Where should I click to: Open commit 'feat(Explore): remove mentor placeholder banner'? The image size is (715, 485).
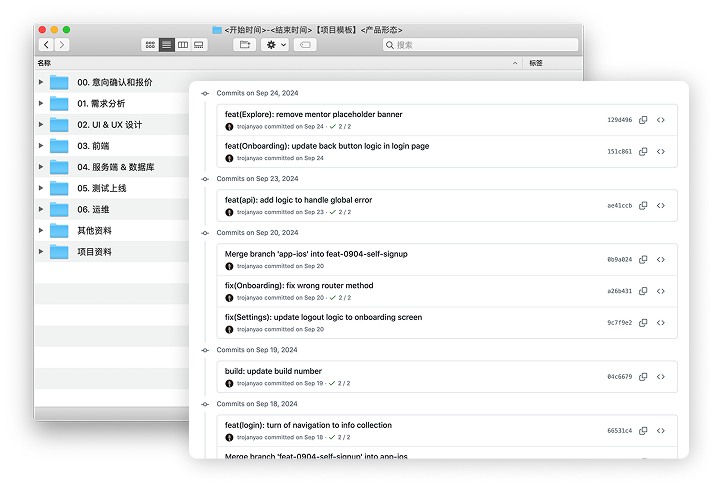[x=314, y=115]
